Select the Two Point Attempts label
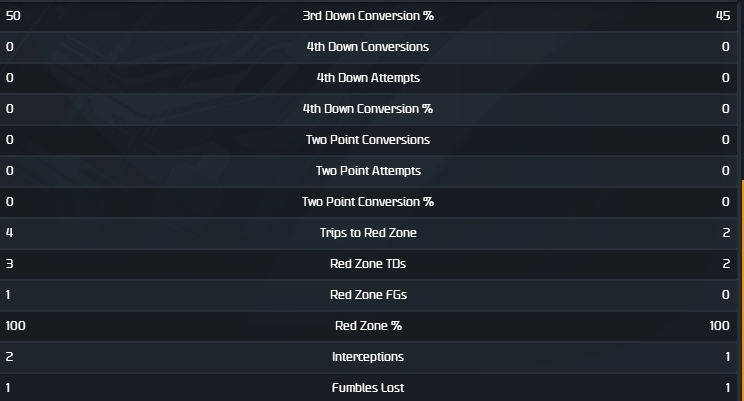The width and height of the screenshot is (744, 401). pos(368,171)
